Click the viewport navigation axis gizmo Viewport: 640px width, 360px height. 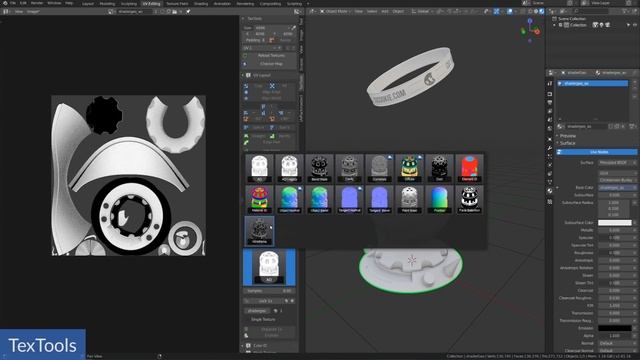(x=530, y=31)
